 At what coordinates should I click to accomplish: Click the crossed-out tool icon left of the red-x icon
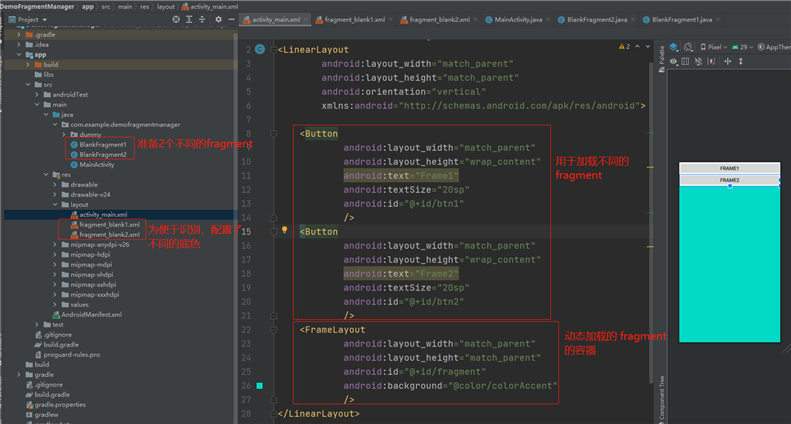pos(698,61)
